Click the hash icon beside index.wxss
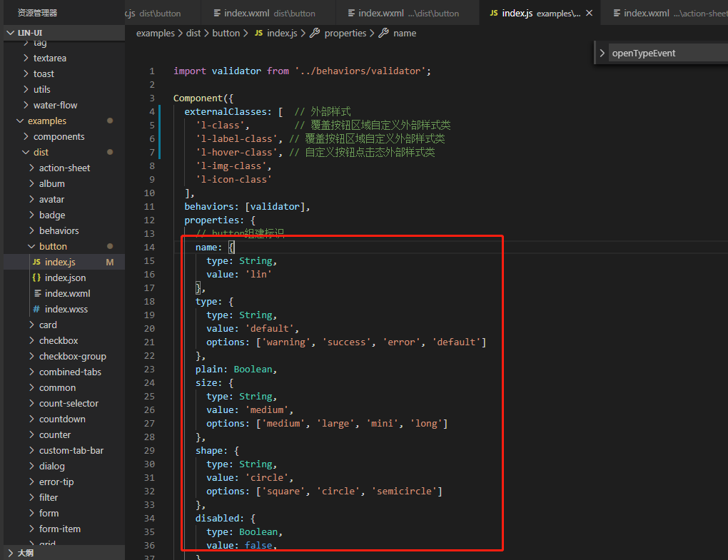Screen dimensions: 728x560 click(x=36, y=310)
